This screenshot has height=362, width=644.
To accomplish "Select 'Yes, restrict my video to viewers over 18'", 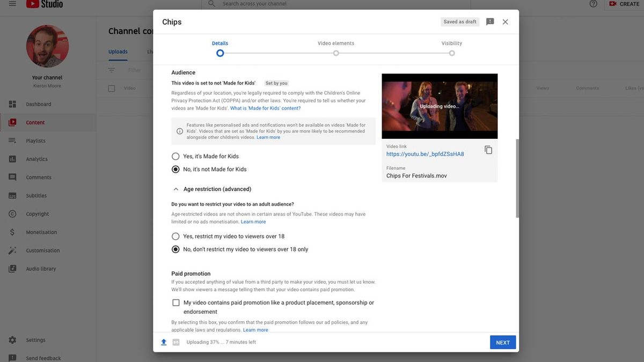I will pos(175,236).
